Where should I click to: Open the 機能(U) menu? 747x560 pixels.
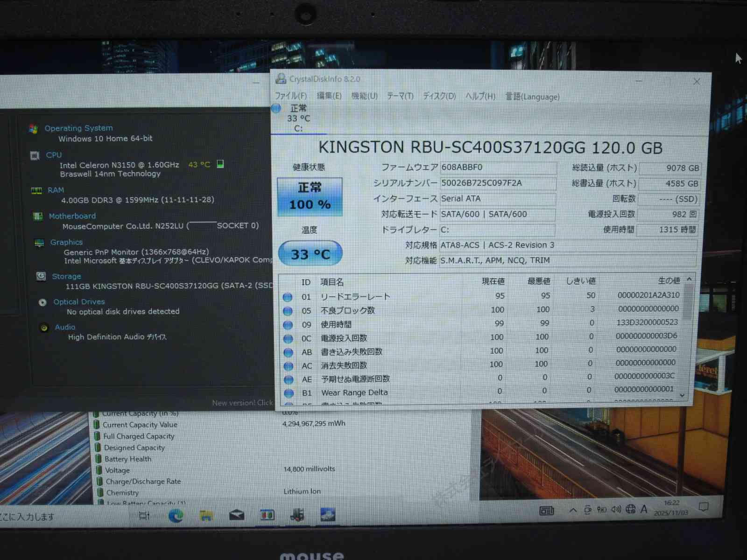click(364, 96)
